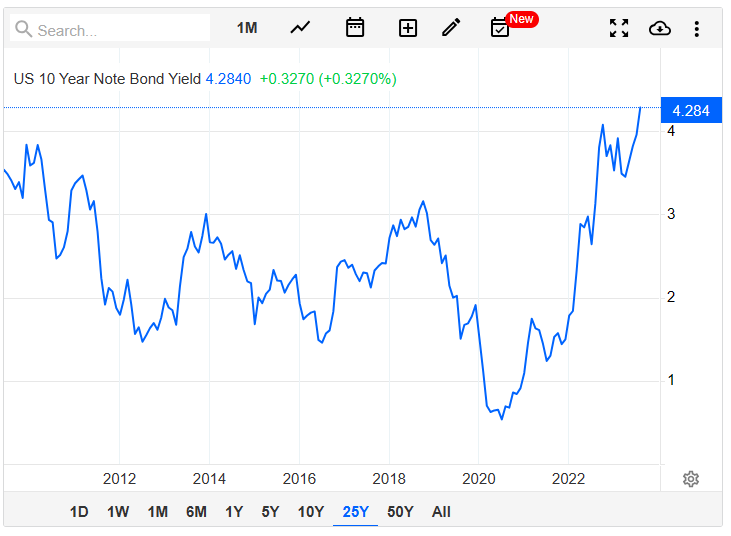Click the add comparison plus icon

tap(407, 28)
